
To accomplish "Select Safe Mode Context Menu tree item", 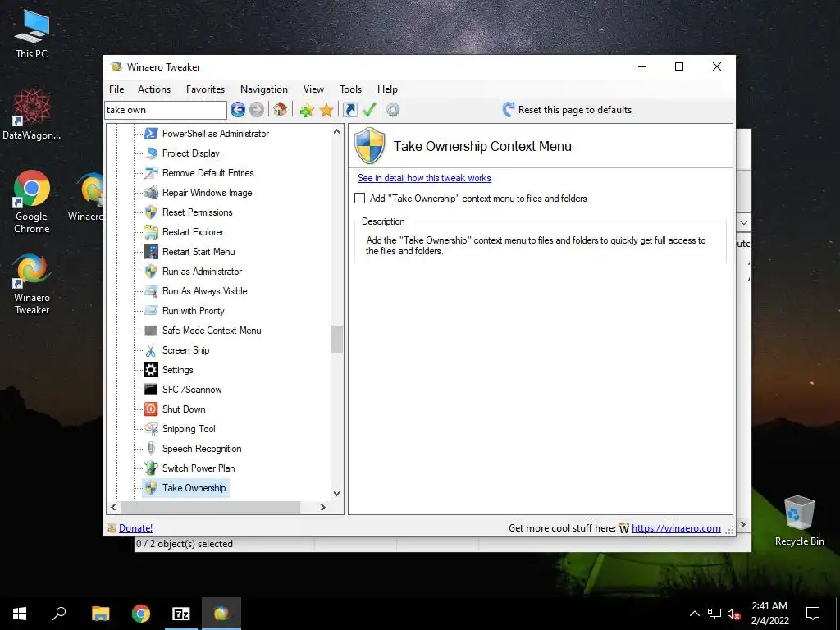I will pyautogui.click(x=212, y=331).
